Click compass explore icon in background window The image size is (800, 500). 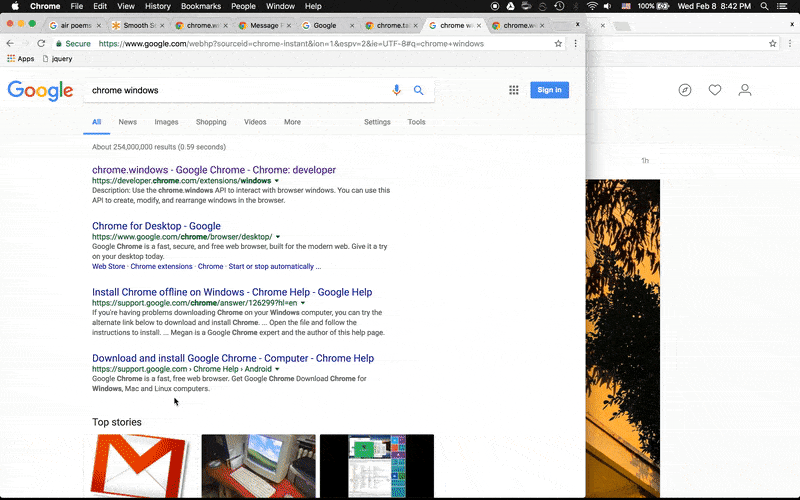tap(685, 90)
